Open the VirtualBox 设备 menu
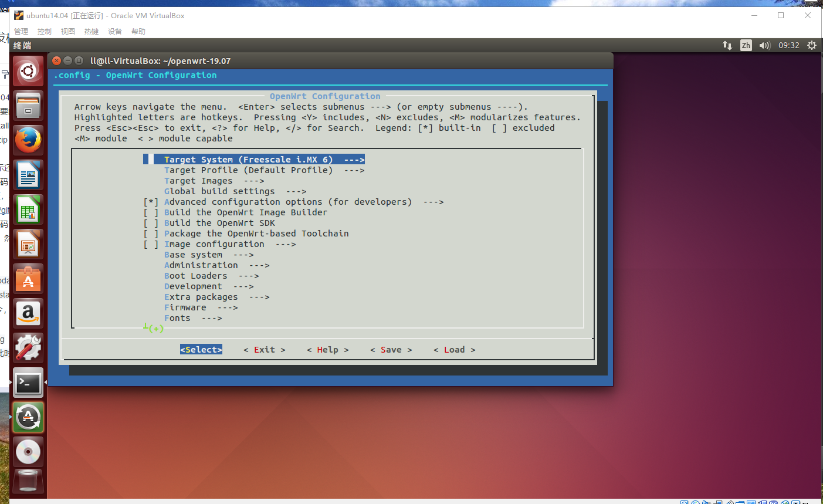Screen dimensions: 823x504 tap(115, 31)
